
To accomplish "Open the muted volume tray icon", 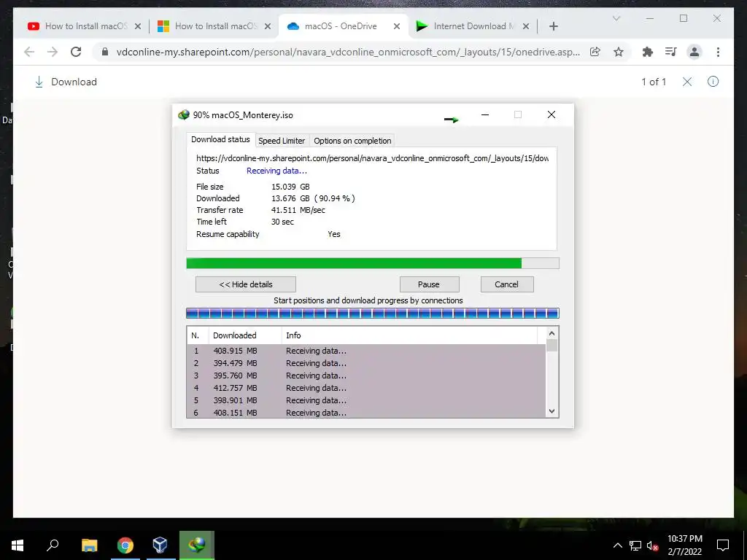I will pos(653,546).
